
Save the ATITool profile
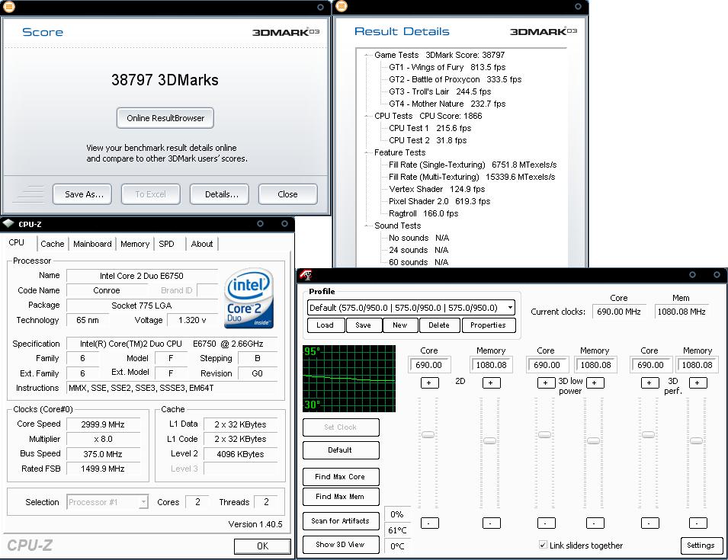tap(364, 325)
